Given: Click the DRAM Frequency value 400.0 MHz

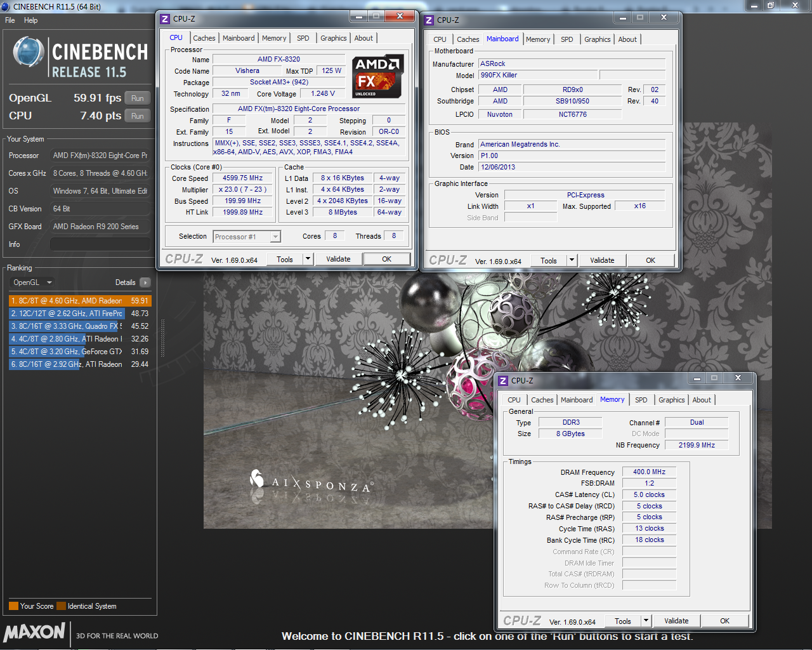Looking at the screenshot, I should (x=649, y=472).
